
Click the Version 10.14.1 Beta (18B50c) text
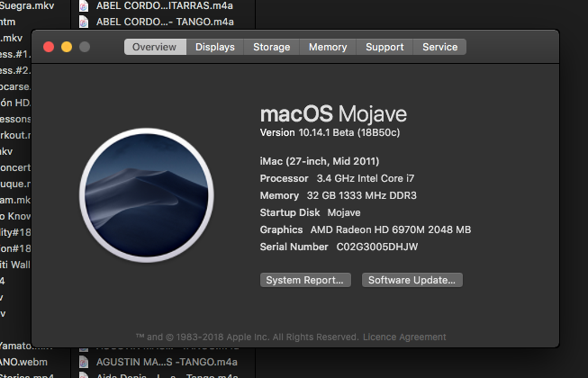click(x=330, y=132)
